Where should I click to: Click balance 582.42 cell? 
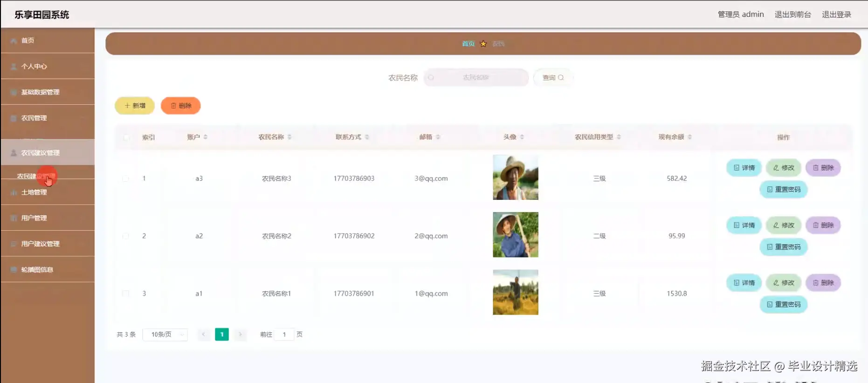click(676, 178)
